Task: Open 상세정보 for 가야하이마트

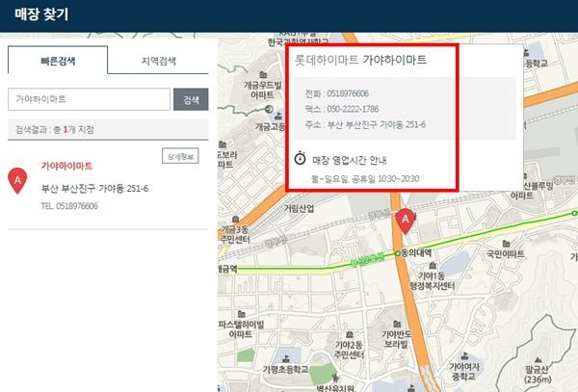Action: pos(180,156)
